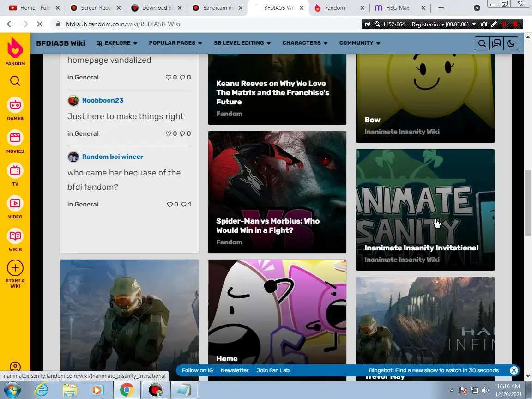Click the Bandicam magnifier icon
This screenshot has height=399, width=532.
point(377,24)
